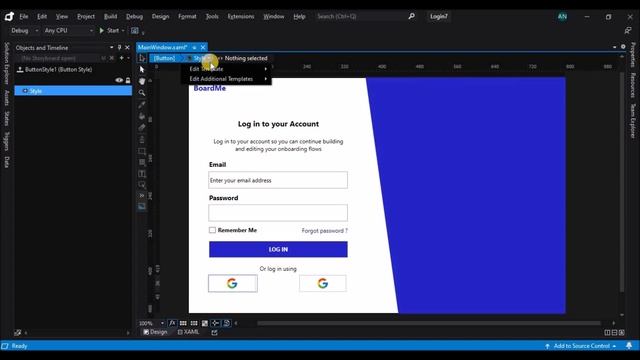
Task: Click the pin icon of Objects and Timeline
Action: click(x=119, y=47)
